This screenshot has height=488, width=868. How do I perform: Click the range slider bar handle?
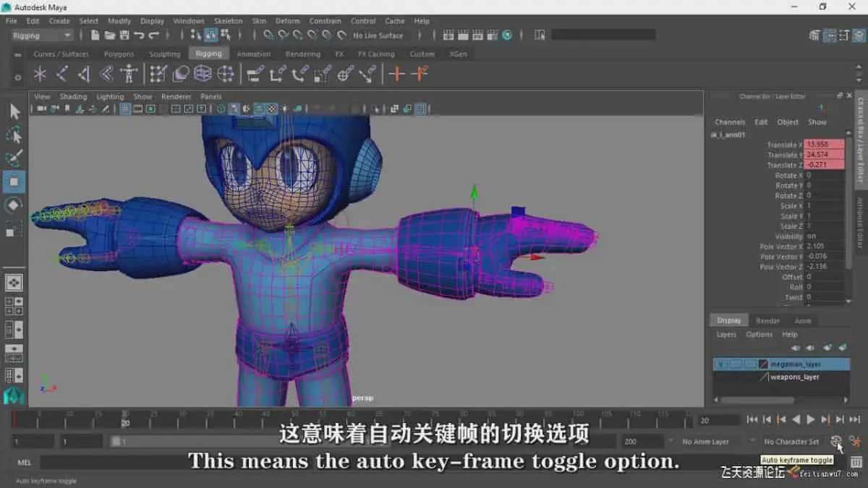click(116, 441)
